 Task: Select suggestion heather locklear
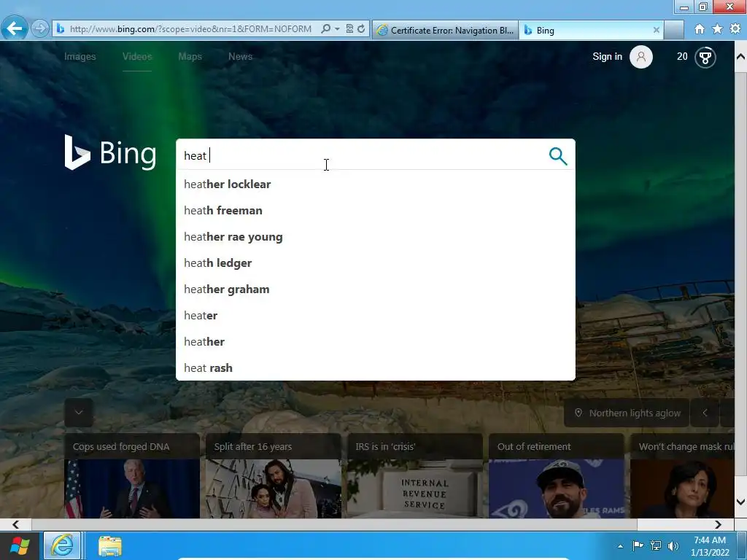[x=376, y=184]
